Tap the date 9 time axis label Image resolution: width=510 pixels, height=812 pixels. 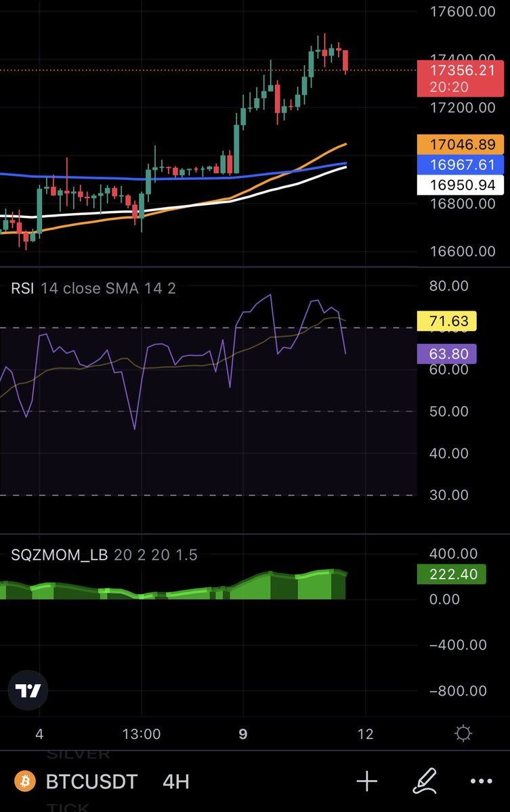[x=243, y=734]
